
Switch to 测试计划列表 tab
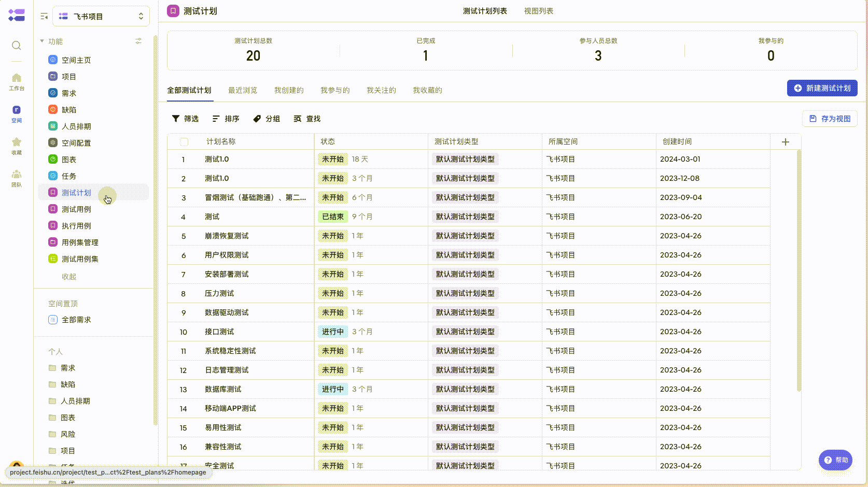tap(485, 11)
